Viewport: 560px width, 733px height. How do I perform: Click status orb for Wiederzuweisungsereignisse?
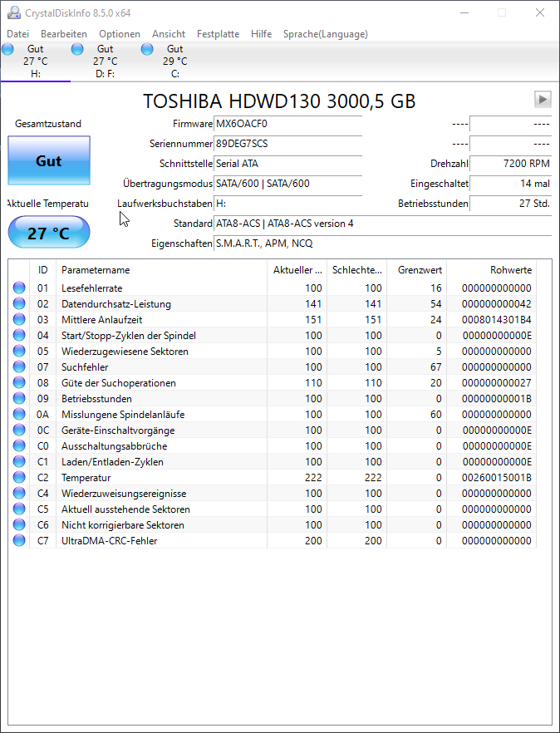pyautogui.click(x=19, y=493)
